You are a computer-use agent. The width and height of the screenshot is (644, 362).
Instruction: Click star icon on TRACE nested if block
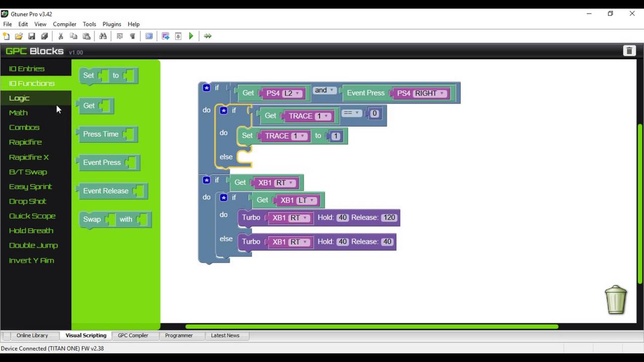[x=223, y=110]
